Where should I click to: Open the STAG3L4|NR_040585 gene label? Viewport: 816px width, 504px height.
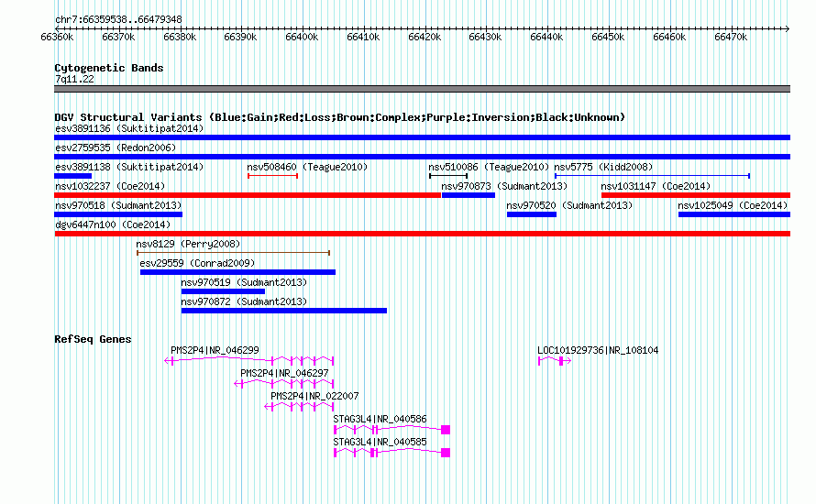pos(380,442)
